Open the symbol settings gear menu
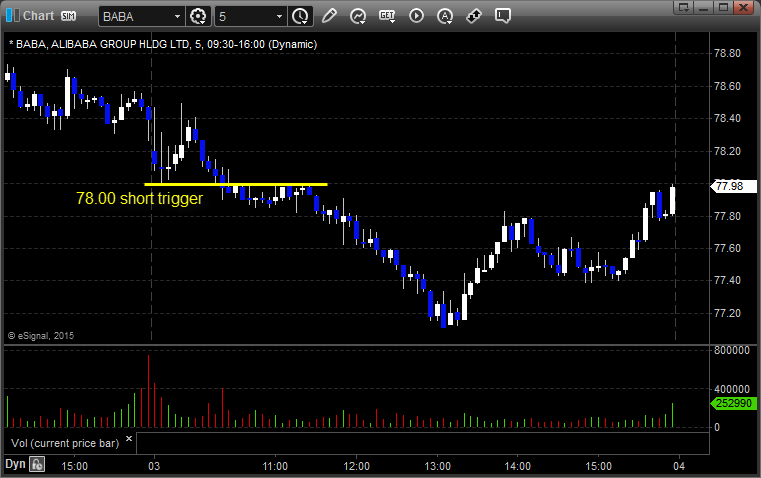The height and width of the screenshot is (478, 761). (198, 16)
